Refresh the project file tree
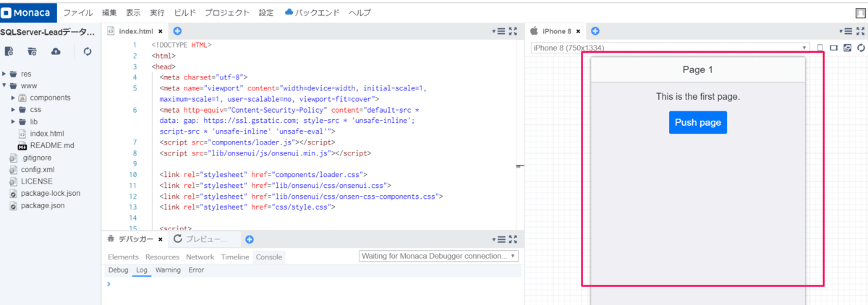868x305 pixels. coord(88,51)
